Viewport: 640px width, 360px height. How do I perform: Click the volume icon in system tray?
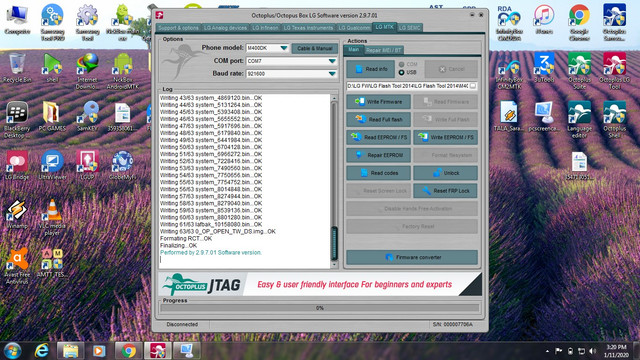[593, 351]
